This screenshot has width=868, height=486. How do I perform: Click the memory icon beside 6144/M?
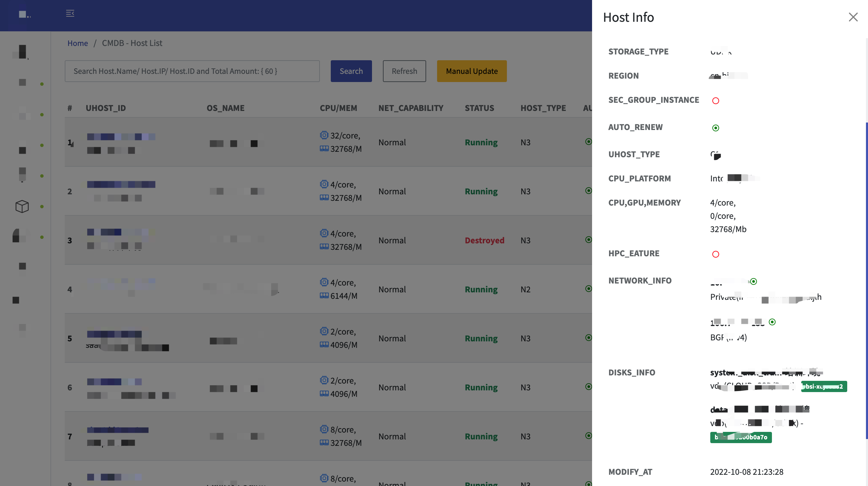click(324, 296)
